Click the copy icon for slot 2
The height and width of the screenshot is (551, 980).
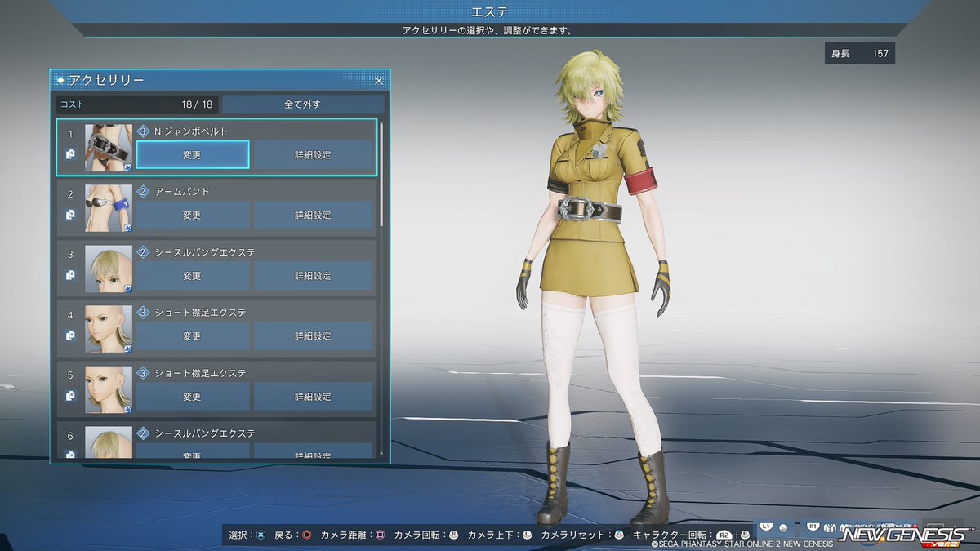click(x=70, y=215)
